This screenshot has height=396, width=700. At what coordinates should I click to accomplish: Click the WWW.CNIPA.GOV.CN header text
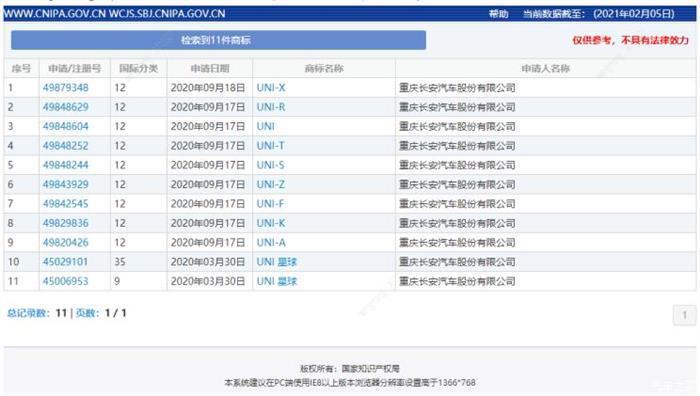click(54, 14)
